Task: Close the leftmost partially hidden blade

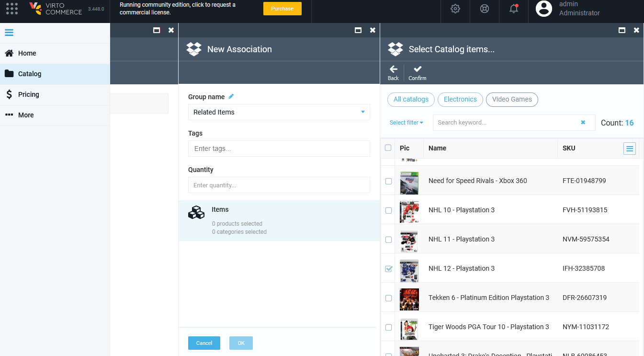Action: [x=171, y=30]
